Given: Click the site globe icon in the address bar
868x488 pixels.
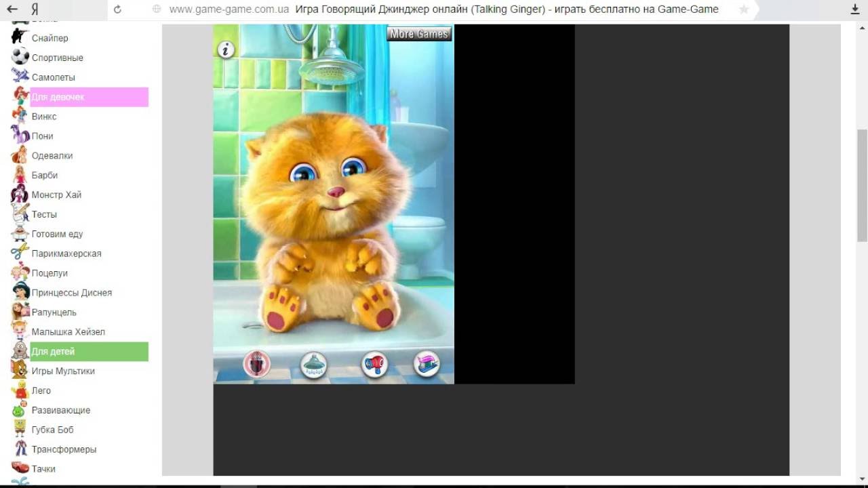Looking at the screenshot, I should click(157, 9).
